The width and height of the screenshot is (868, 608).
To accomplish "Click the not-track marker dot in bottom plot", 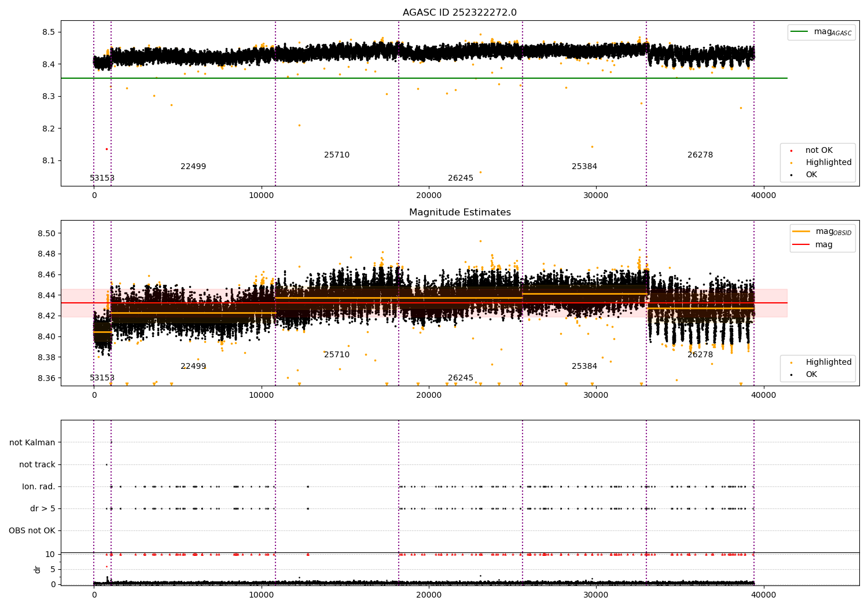I will [106, 464].
